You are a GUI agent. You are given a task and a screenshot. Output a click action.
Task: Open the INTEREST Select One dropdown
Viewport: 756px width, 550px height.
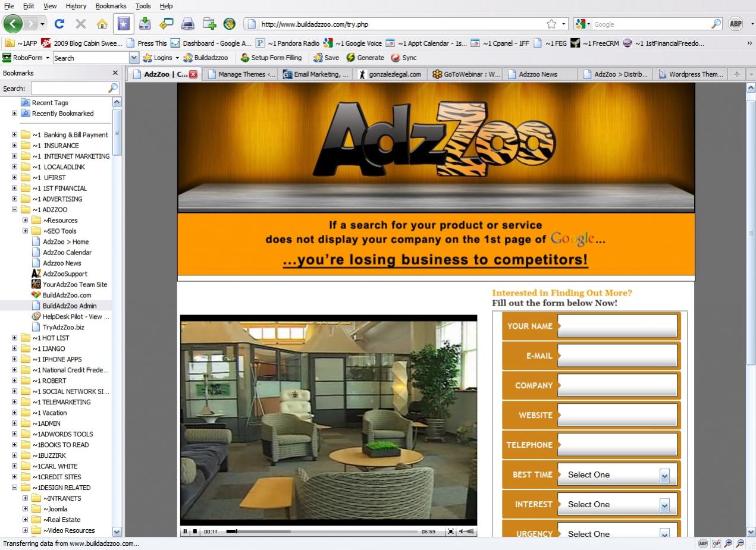[617, 504]
